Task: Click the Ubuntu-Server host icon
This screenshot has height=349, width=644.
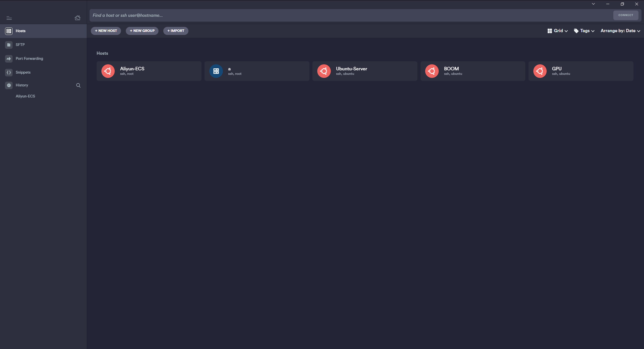Action: 324,71
